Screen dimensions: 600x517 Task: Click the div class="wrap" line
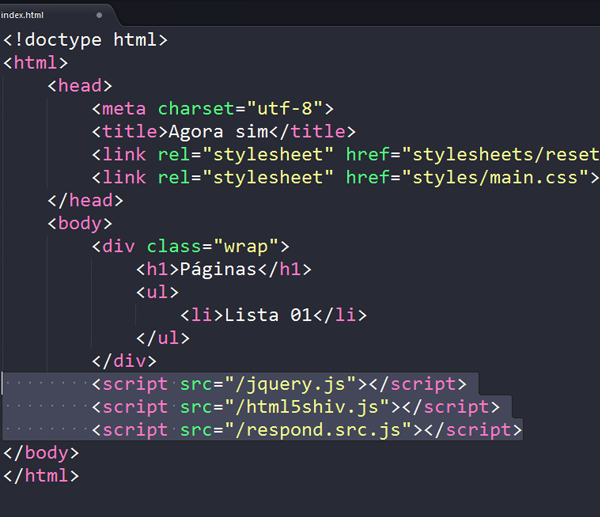click(191, 246)
